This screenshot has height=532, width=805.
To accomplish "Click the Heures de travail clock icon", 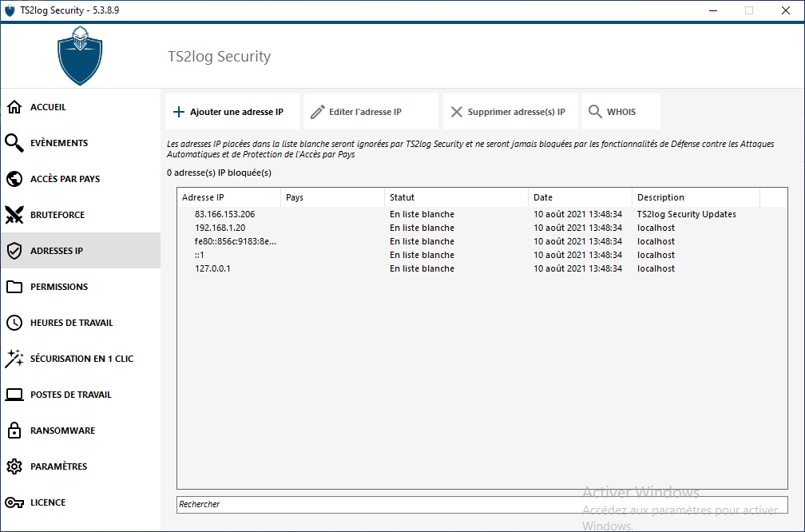I will 14,323.
